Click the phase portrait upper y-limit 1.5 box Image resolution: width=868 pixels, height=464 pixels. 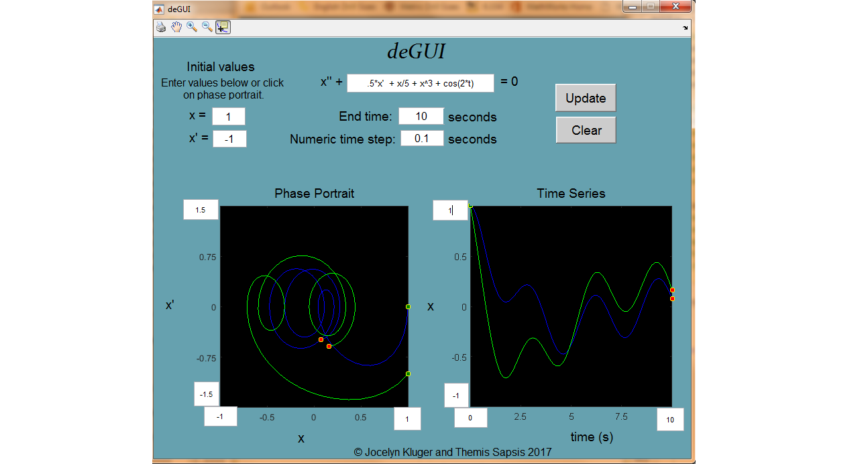click(x=201, y=210)
